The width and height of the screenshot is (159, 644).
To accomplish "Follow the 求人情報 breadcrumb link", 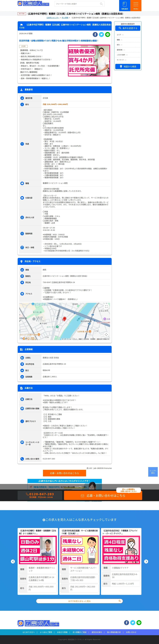I will [65, 18].
